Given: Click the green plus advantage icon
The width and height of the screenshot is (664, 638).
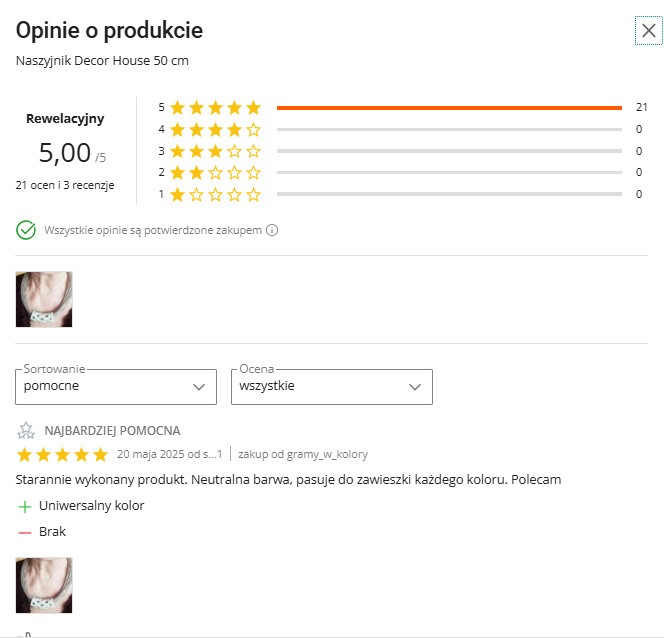Looking at the screenshot, I should click(25, 506).
